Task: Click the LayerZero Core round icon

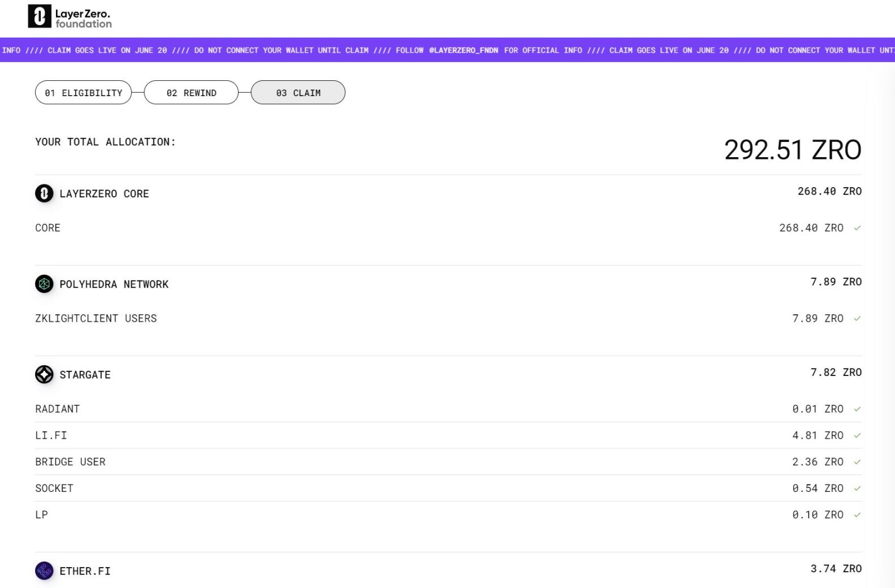Action: tap(44, 193)
